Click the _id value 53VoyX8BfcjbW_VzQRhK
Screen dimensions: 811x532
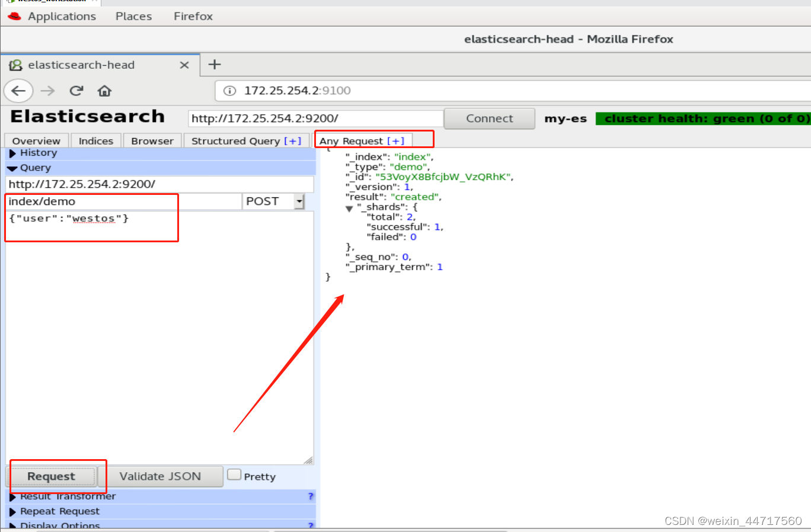(x=443, y=177)
